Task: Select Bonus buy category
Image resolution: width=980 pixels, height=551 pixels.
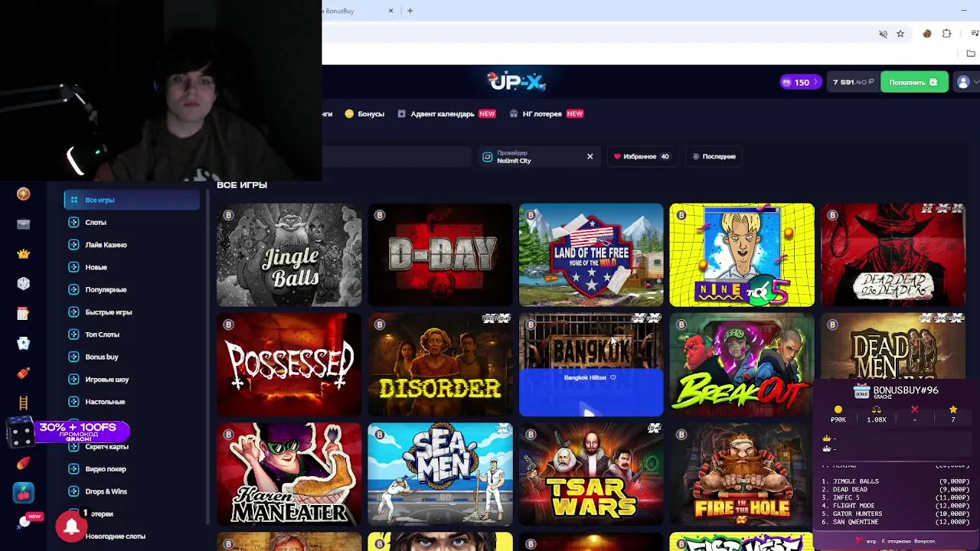Action: point(132,357)
